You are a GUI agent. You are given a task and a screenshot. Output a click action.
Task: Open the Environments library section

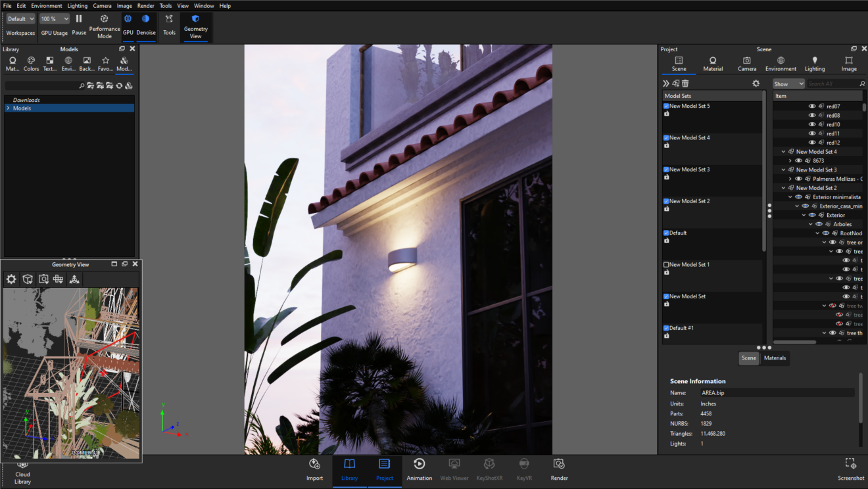pyautogui.click(x=68, y=62)
